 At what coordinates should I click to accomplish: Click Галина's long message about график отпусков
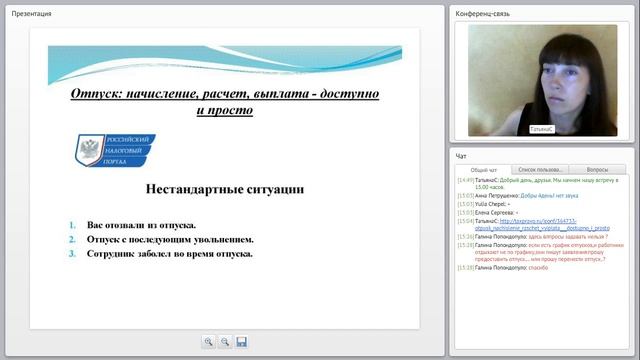[541, 252]
